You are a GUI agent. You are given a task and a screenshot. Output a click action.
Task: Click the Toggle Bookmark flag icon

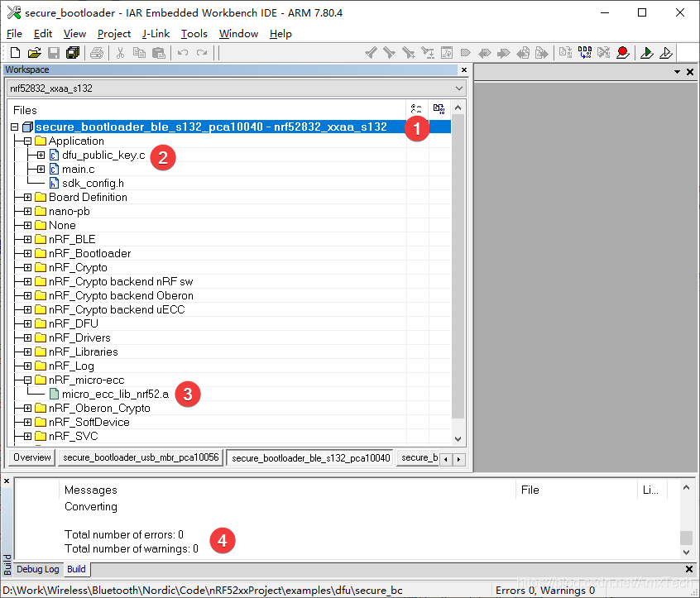tap(466, 53)
